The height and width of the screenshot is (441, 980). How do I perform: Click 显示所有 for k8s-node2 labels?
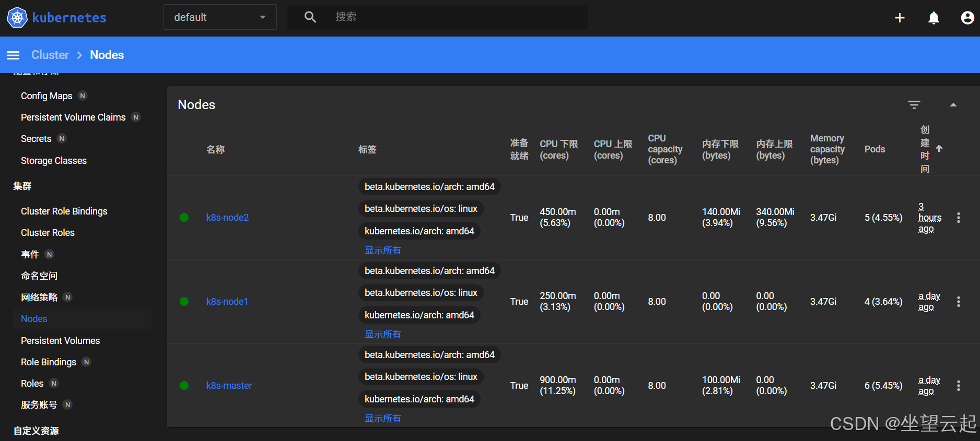[383, 251]
